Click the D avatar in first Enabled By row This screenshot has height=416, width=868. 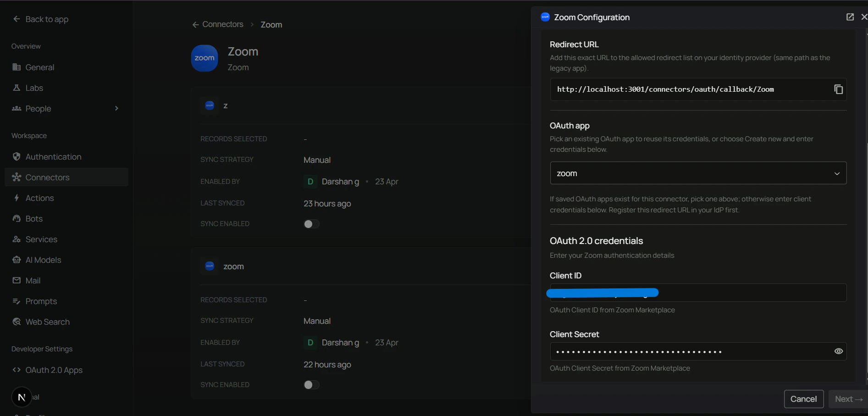click(310, 182)
